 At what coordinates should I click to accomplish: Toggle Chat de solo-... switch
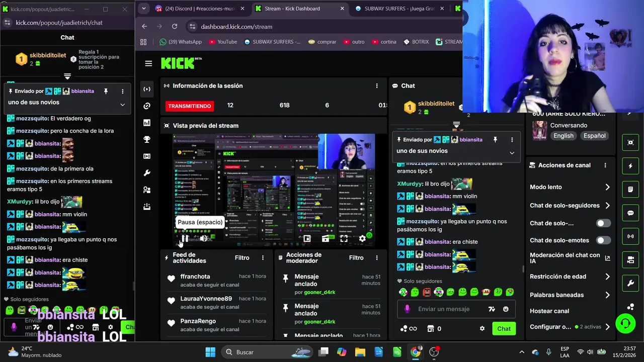click(603, 223)
